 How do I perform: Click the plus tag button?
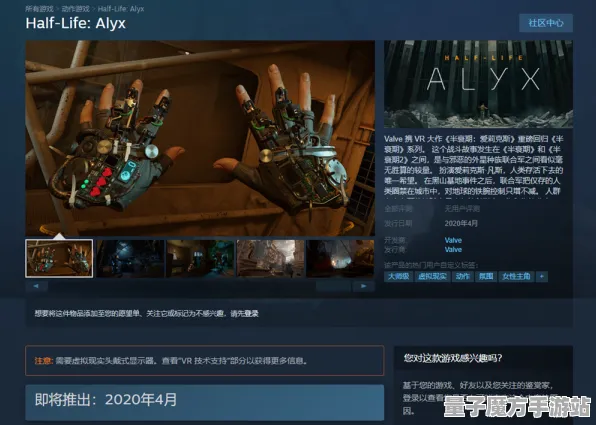542,276
